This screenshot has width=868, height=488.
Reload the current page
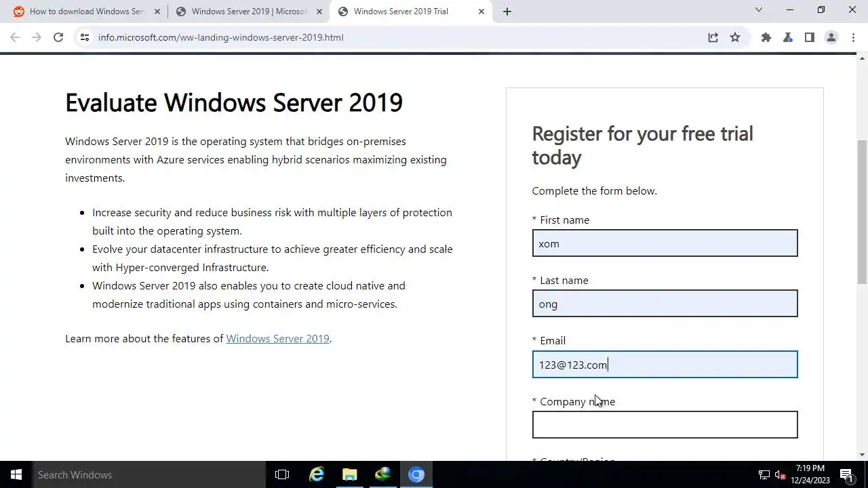pos(58,37)
